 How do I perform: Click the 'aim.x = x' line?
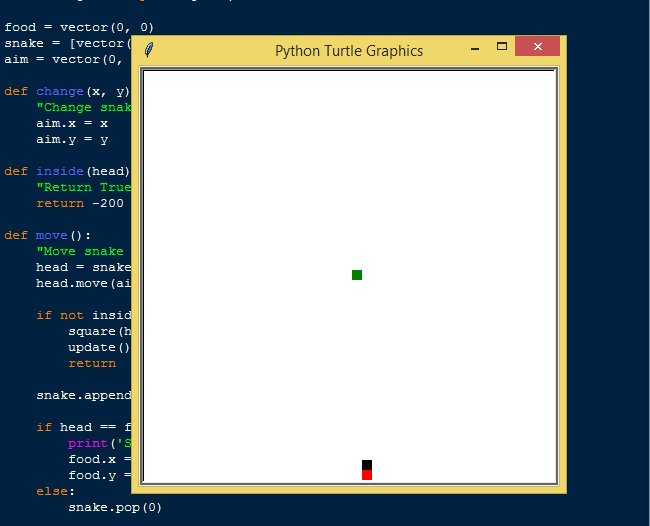coord(72,124)
